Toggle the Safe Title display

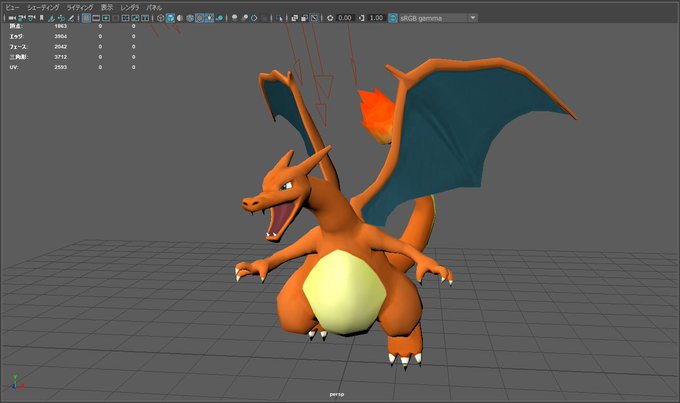(x=145, y=18)
